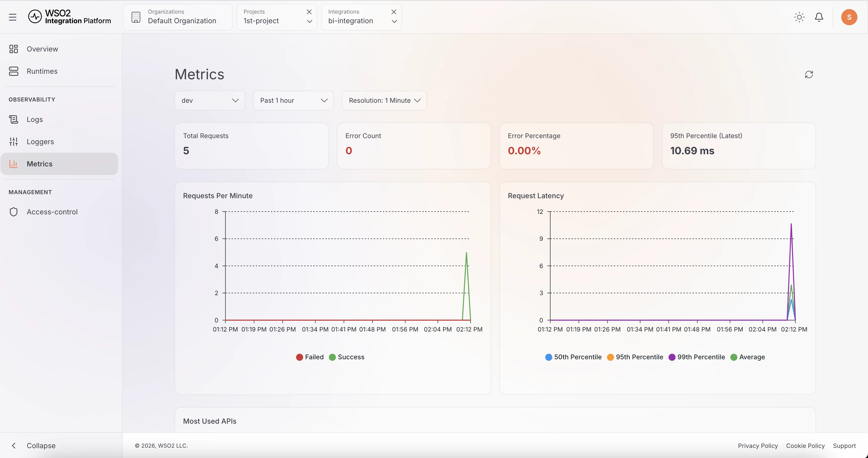Open Runtimes in the sidebar
This screenshot has width=868, height=458.
coord(42,71)
